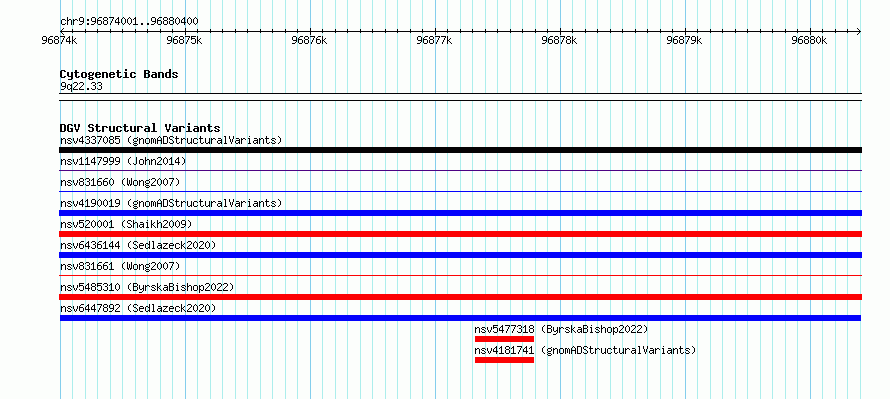The height and width of the screenshot is (399, 890).
Task: Open the nsv5477318 variant link
Action: tap(504, 329)
